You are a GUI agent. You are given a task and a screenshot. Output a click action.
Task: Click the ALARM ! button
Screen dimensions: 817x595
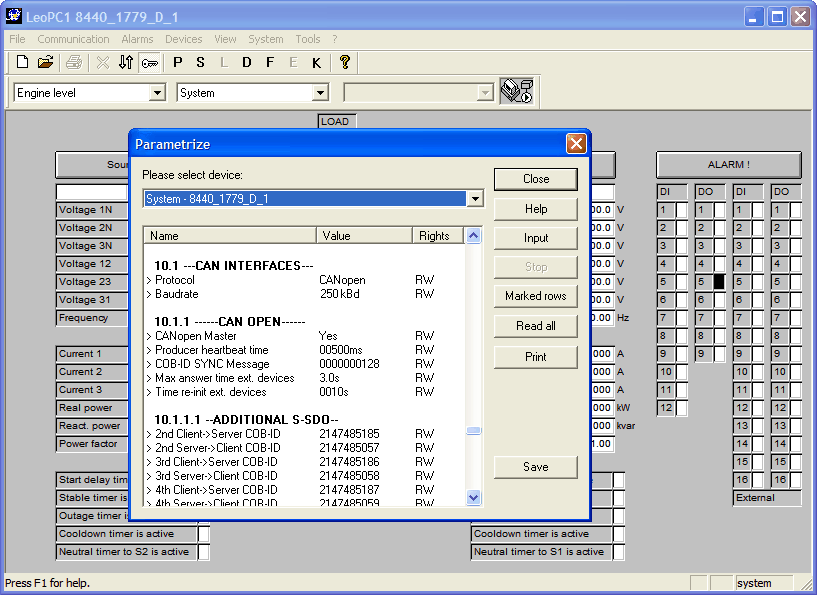click(x=728, y=165)
